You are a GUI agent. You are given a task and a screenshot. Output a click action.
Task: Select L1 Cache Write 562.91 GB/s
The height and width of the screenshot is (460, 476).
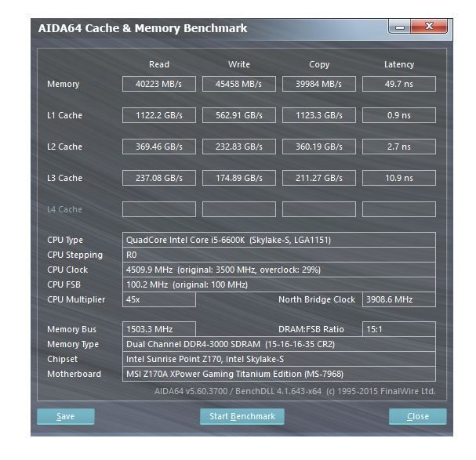pos(239,115)
